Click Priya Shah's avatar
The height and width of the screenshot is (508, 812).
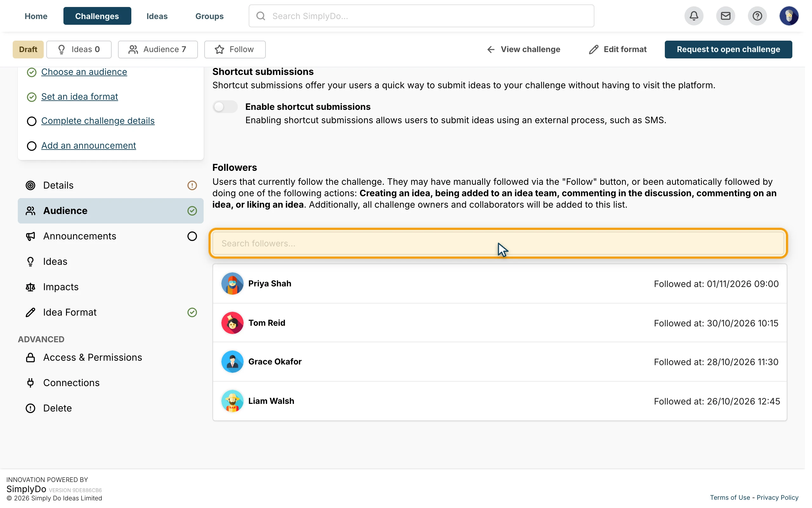point(232,284)
